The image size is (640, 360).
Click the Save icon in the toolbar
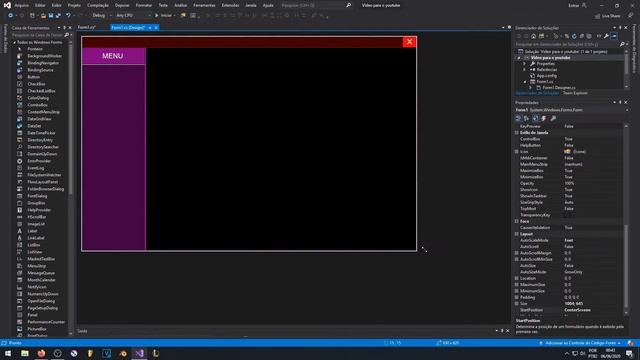tap(51, 16)
